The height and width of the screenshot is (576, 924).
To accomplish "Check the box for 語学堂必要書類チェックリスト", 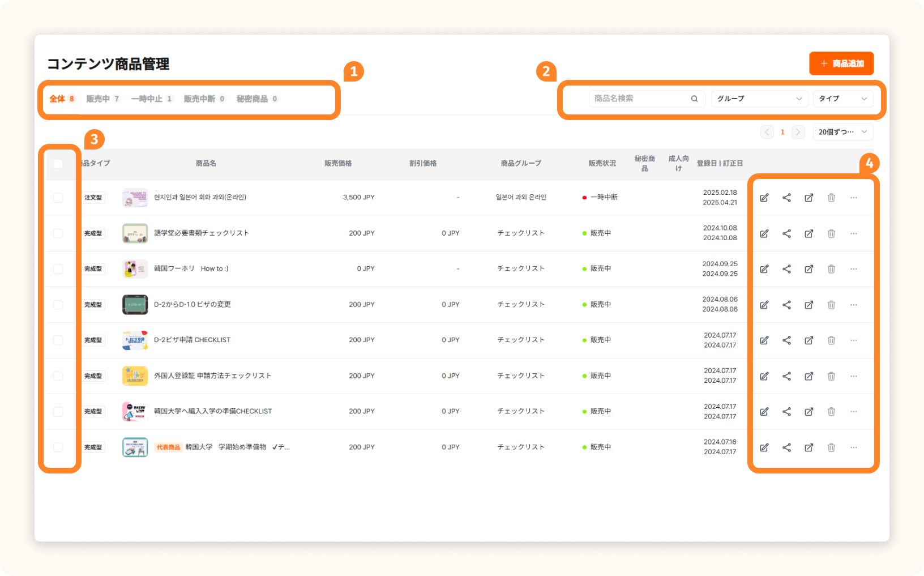I will [58, 233].
